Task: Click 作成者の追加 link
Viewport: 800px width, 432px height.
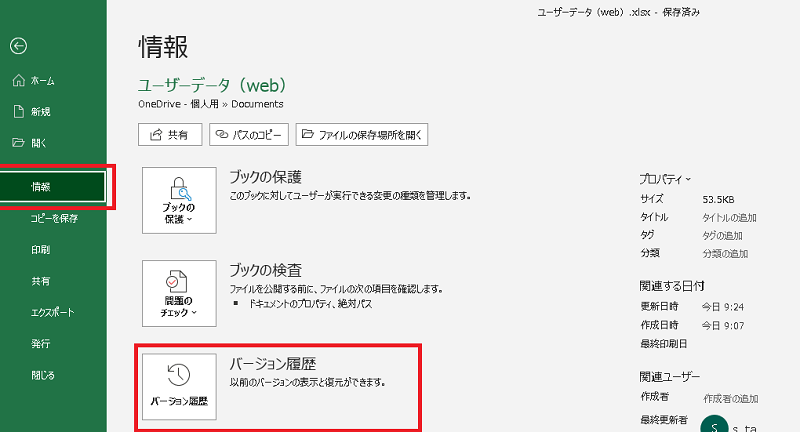Action: [731, 397]
